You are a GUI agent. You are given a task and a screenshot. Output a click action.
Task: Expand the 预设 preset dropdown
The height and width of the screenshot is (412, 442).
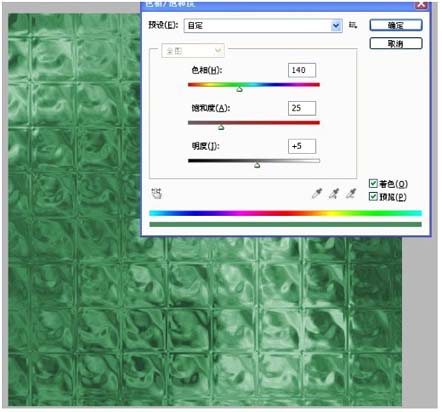coord(263,26)
